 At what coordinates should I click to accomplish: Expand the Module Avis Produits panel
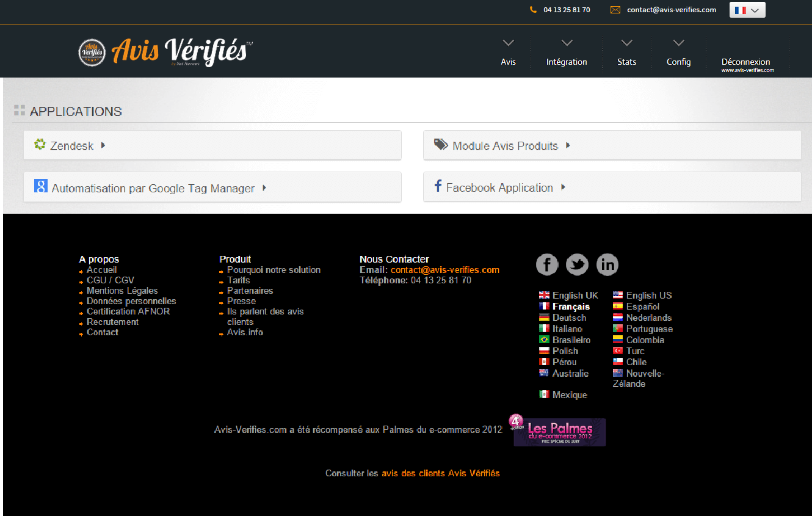coord(612,145)
